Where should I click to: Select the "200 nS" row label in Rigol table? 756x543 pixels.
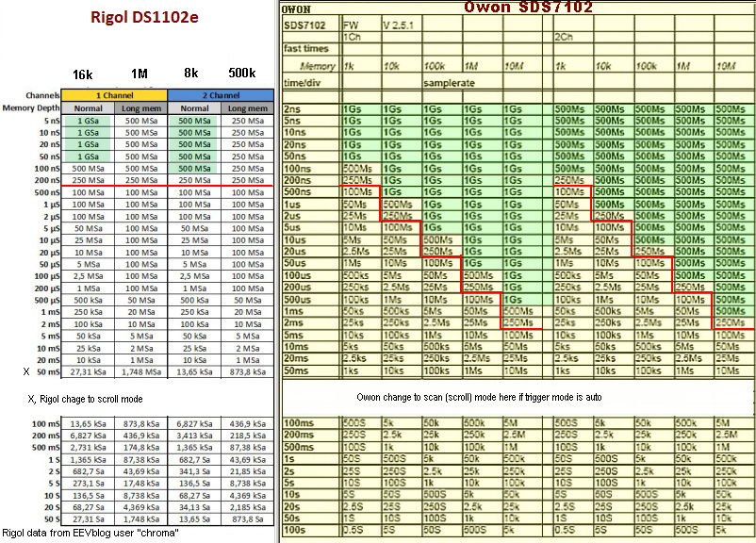[47, 180]
